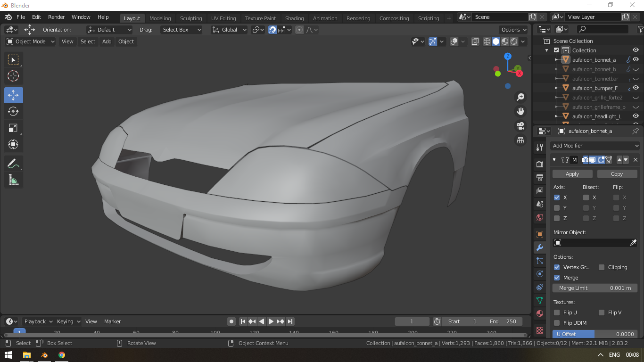The width and height of the screenshot is (644, 362).
Task: Switch orthographic/perspective view grid icon
Action: tap(520, 140)
